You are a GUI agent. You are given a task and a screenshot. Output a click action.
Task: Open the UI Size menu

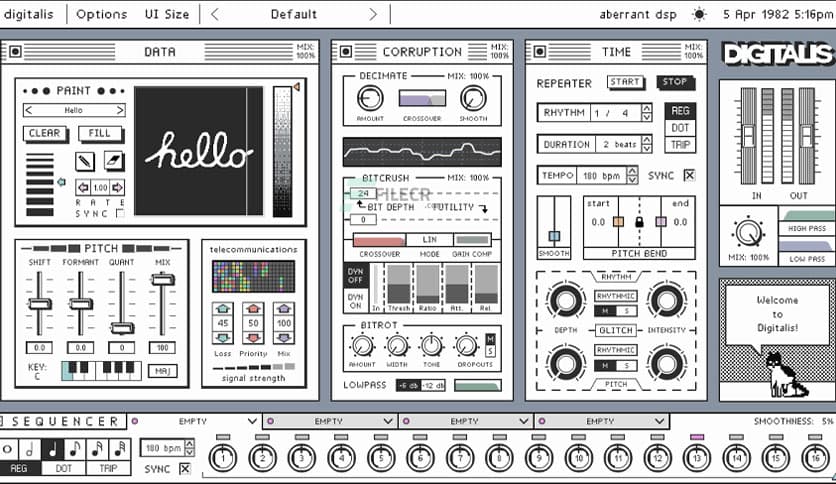point(167,14)
